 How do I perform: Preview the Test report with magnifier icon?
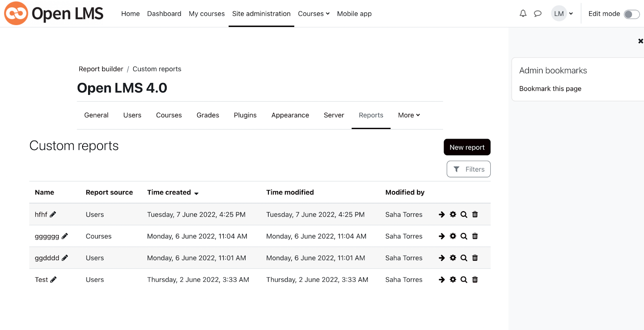[464, 280]
